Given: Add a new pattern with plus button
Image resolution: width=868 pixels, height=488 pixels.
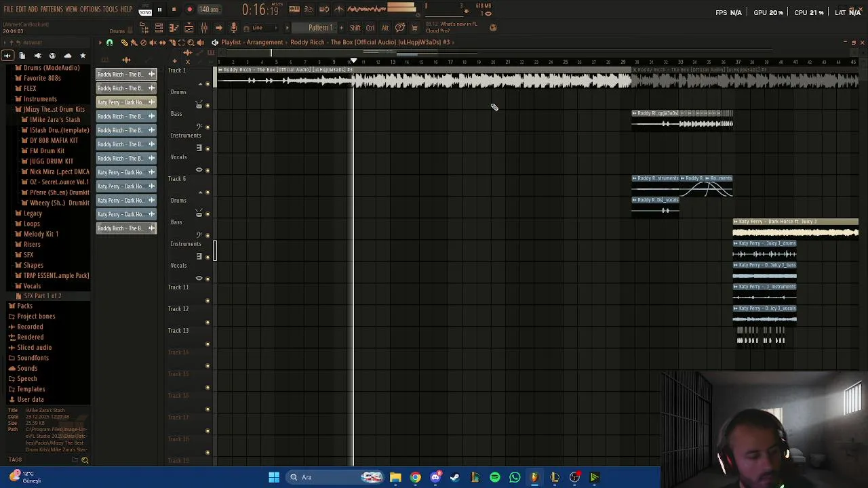Looking at the screenshot, I should point(342,28).
